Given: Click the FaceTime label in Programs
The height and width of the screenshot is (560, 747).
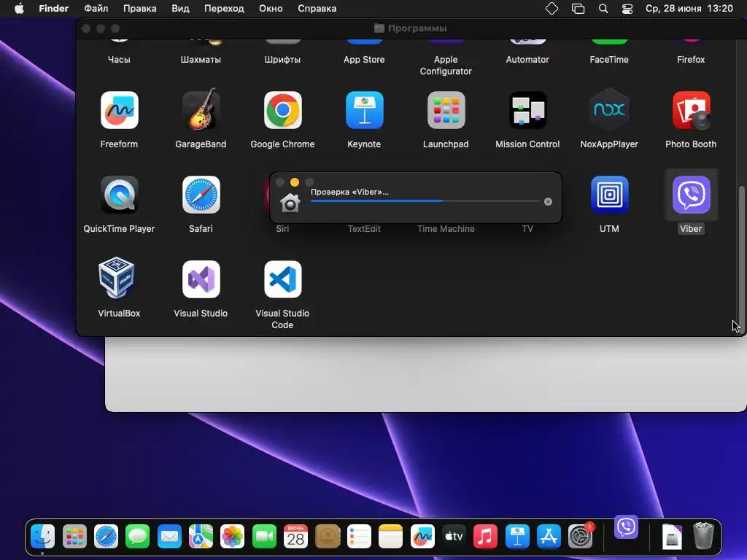Looking at the screenshot, I should pyautogui.click(x=609, y=60).
